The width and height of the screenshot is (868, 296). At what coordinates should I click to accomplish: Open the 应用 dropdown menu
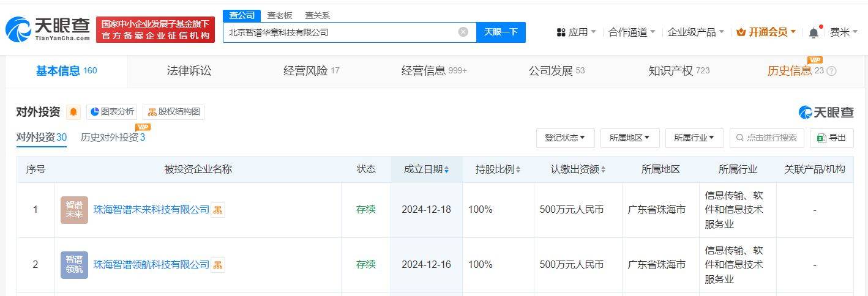click(576, 32)
